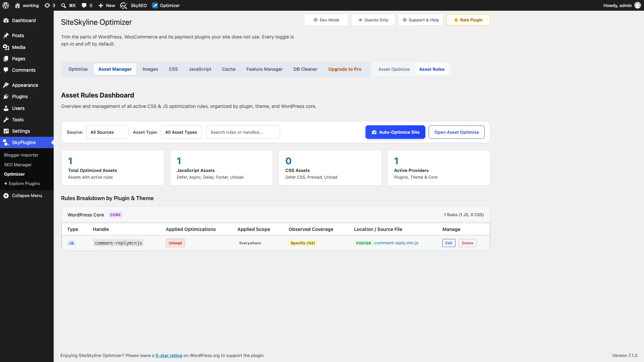Open the All Asset Types dropdown
The width and height of the screenshot is (644, 362).
181,132
